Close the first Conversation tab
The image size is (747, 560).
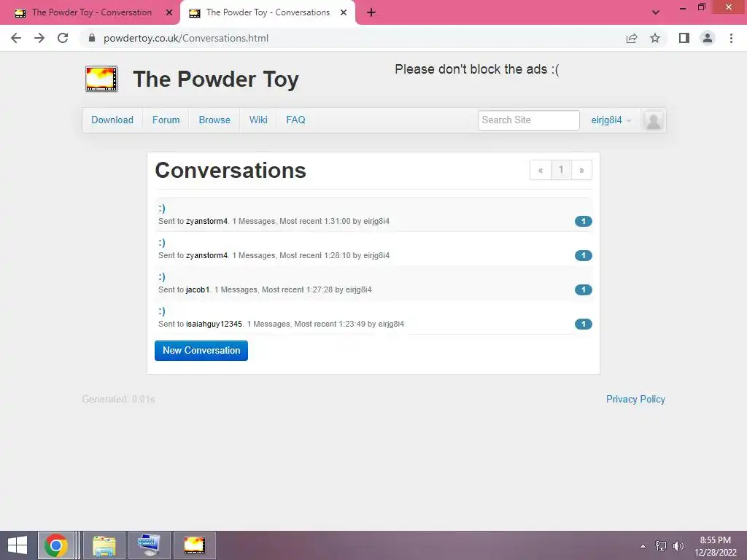tap(169, 13)
